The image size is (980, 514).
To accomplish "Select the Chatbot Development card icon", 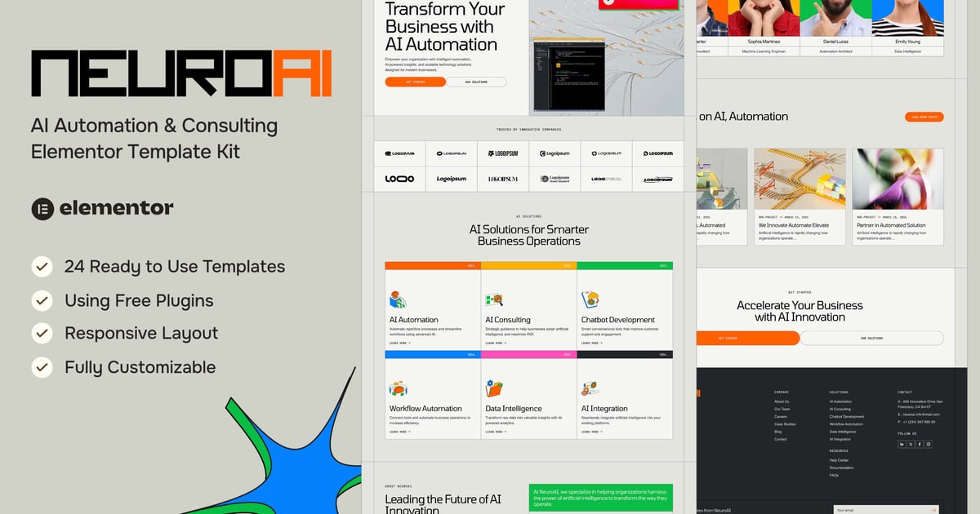I will point(590,299).
